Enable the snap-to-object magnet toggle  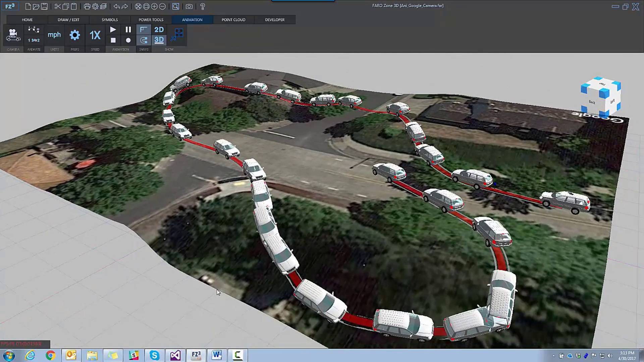[x=144, y=41]
